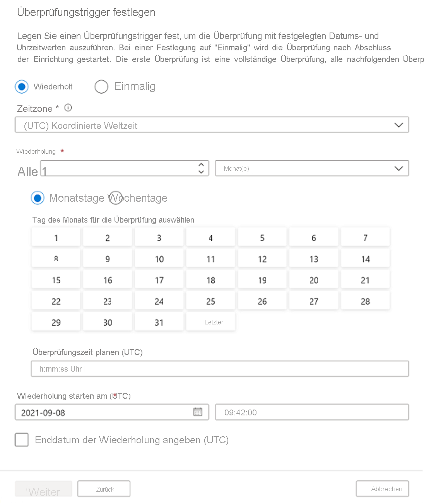Open the Zeitzone info tooltip icon
This screenshot has height=504, width=424.
[68, 108]
